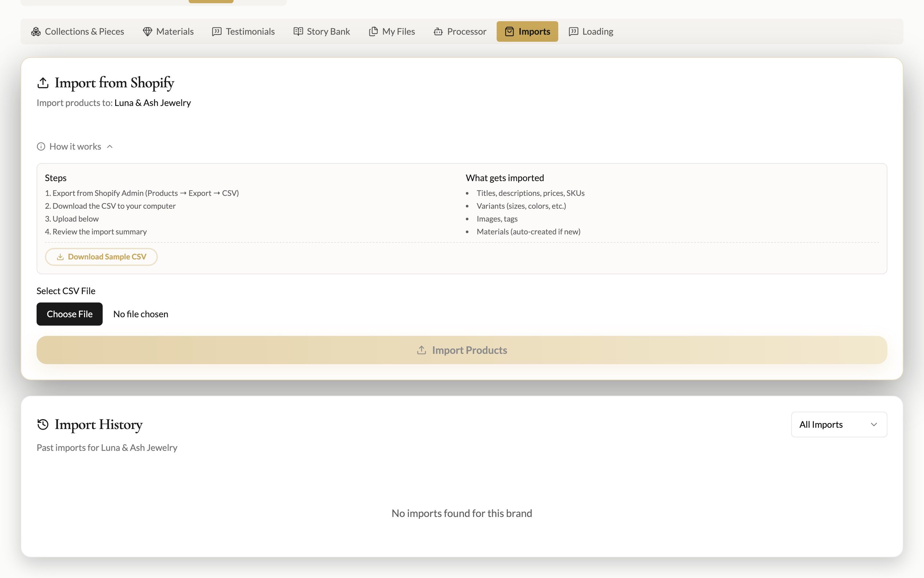This screenshot has width=924, height=578.
Task: Collapse the How it works section
Action: click(75, 146)
